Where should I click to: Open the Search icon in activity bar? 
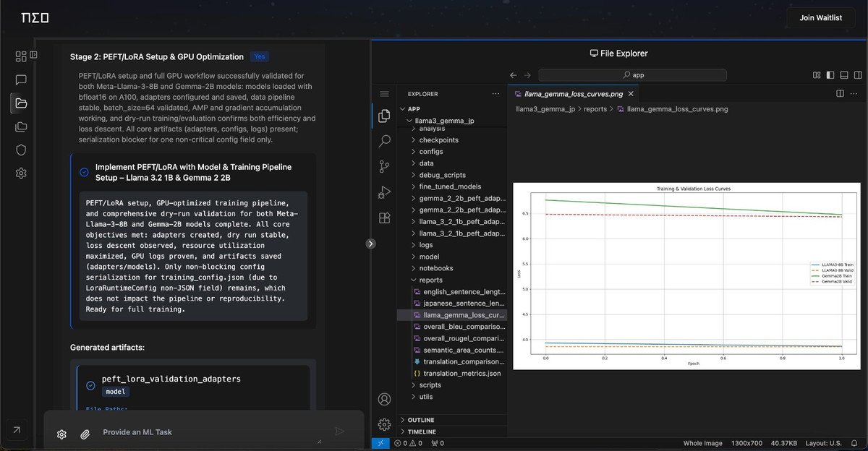click(x=385, y=141)
